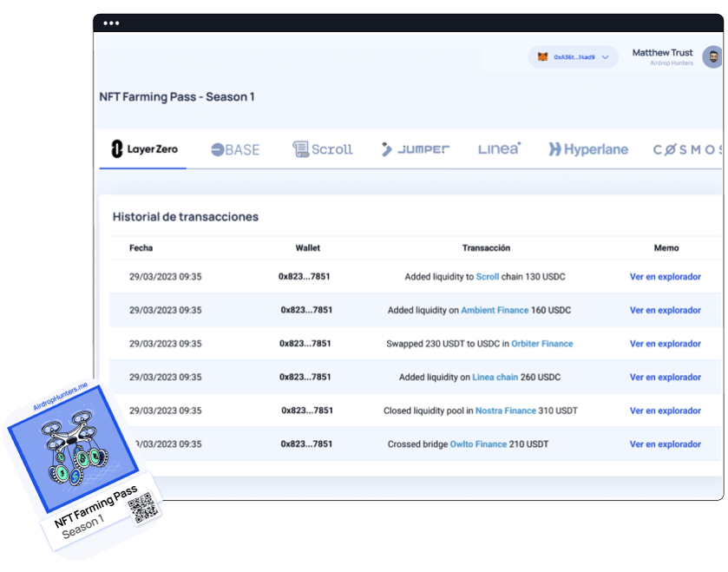Open the Linea chain link
This screenshot has width=728, height=572.
(495, 377)
